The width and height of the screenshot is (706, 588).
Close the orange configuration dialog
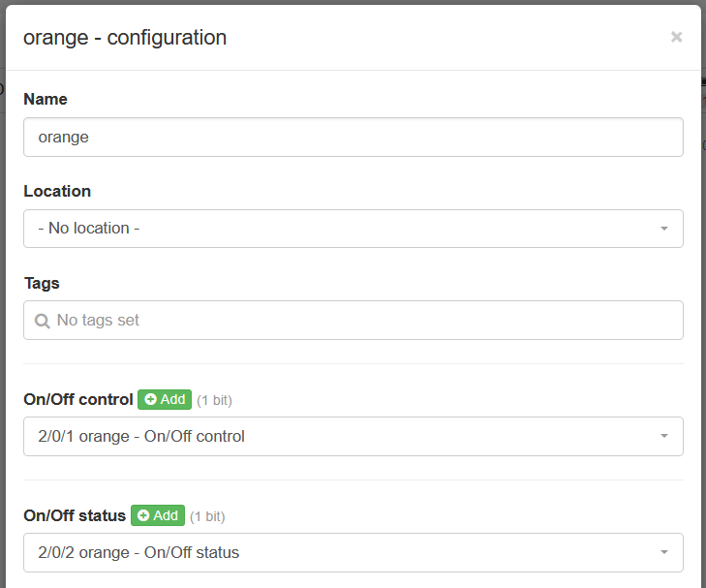tap(676, 37)
